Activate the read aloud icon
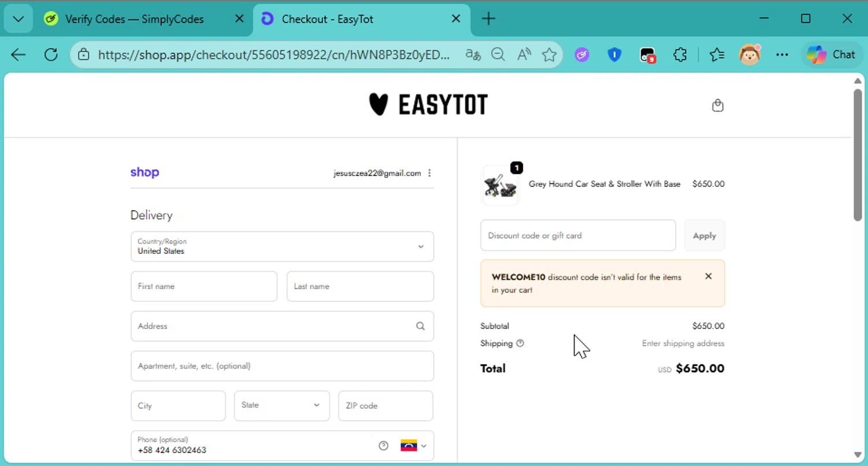 click(524, 55)
